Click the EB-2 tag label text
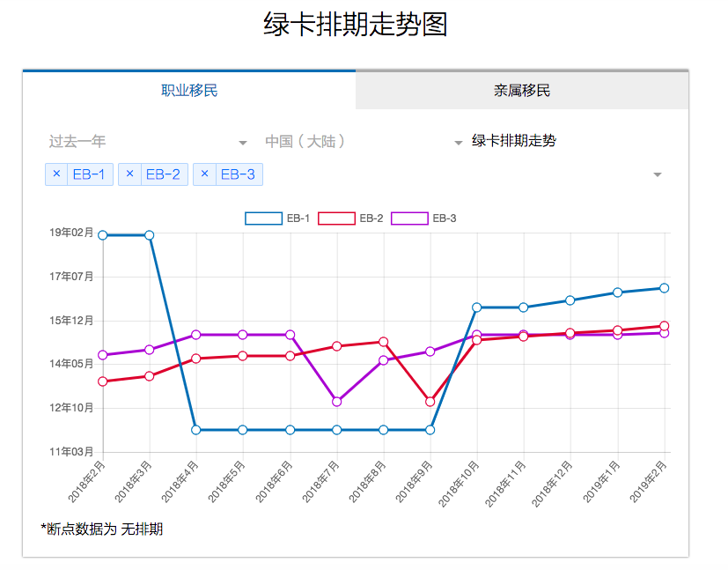 pos(163,174)
